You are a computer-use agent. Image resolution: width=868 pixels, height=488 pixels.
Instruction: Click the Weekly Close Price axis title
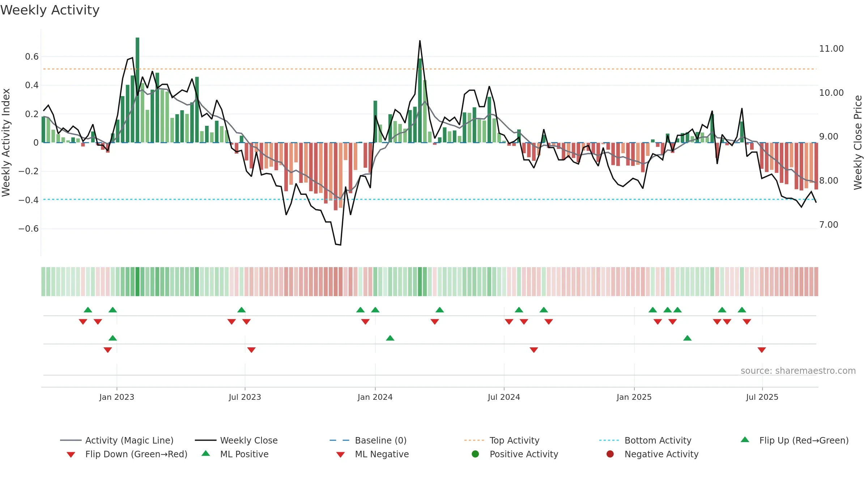pos(858,142)
